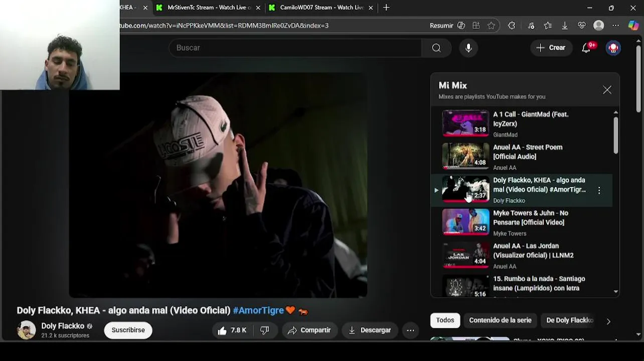
Task: Select 'Anuel AA - Las Jordan' title
Action: (x=533, y=251)
